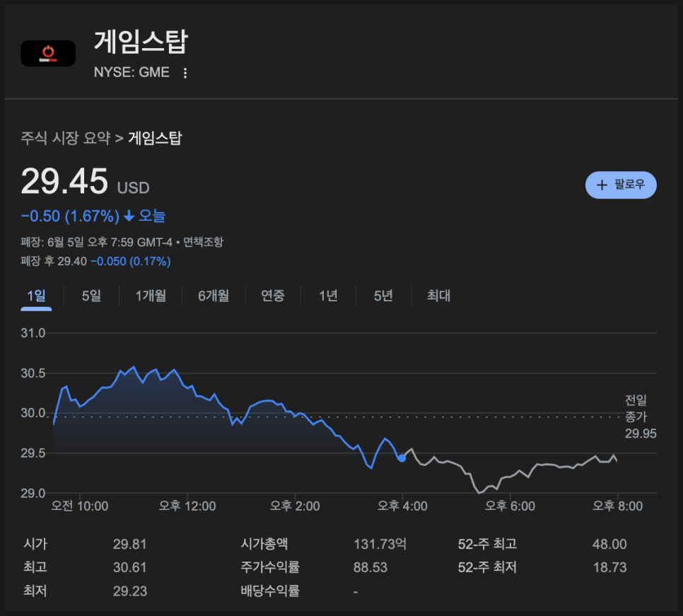683x616 pixels.
Task: Click the 면책조항 disclaimer link
Action: 203,242
